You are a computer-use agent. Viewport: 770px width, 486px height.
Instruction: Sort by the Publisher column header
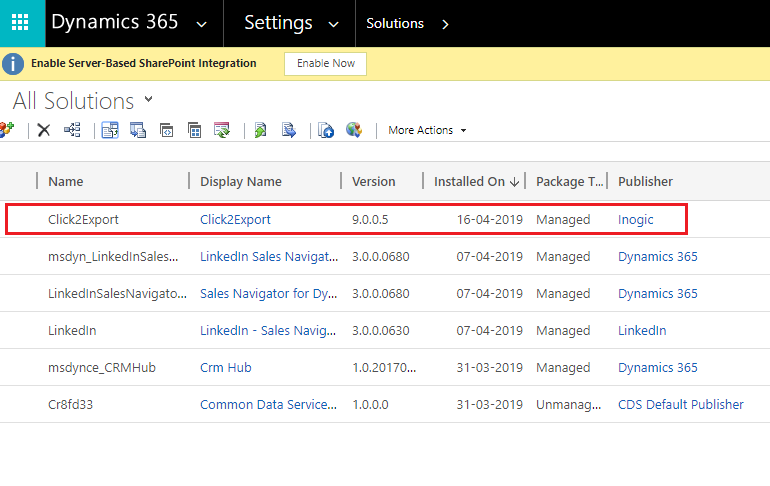645,182
